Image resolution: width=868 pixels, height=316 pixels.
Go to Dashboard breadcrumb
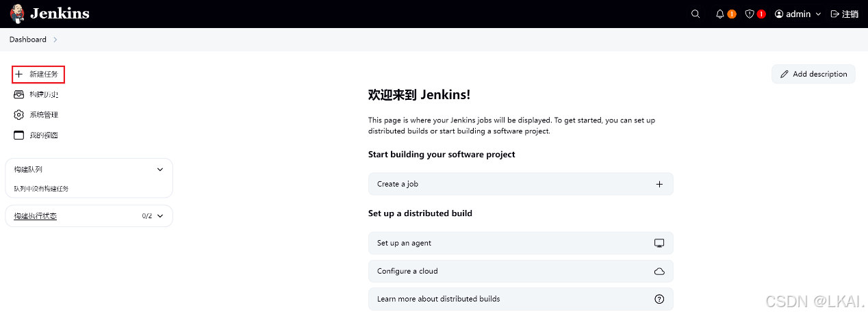[x=28, y=40]
